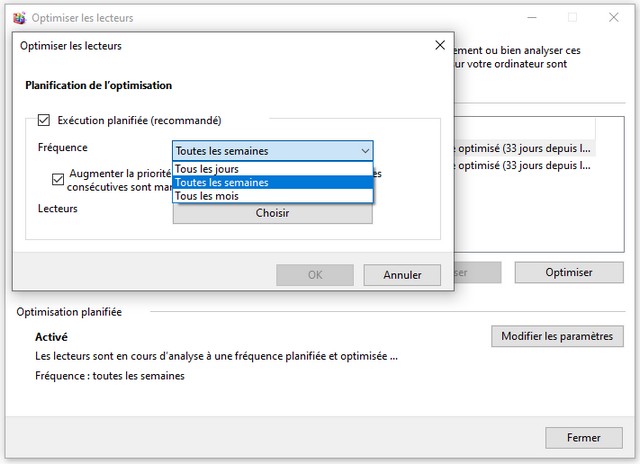This screenshot has height=464, width=640.
Task: Click the Optimiser les lecteurs app icon
Action: pyautogui.click(x=19, y=18)
